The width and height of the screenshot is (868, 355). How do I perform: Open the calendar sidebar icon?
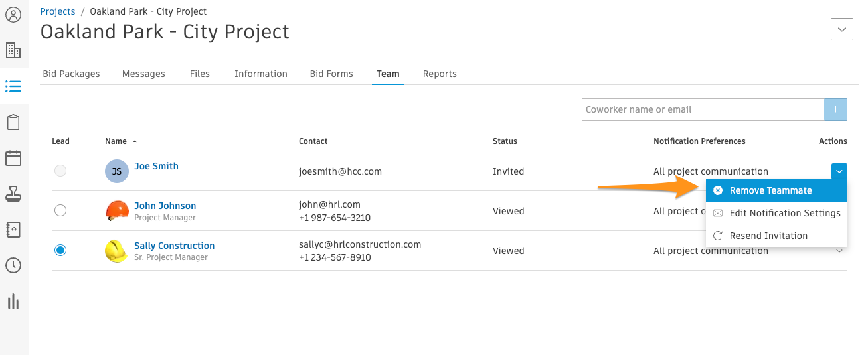(x=13, y=158)
